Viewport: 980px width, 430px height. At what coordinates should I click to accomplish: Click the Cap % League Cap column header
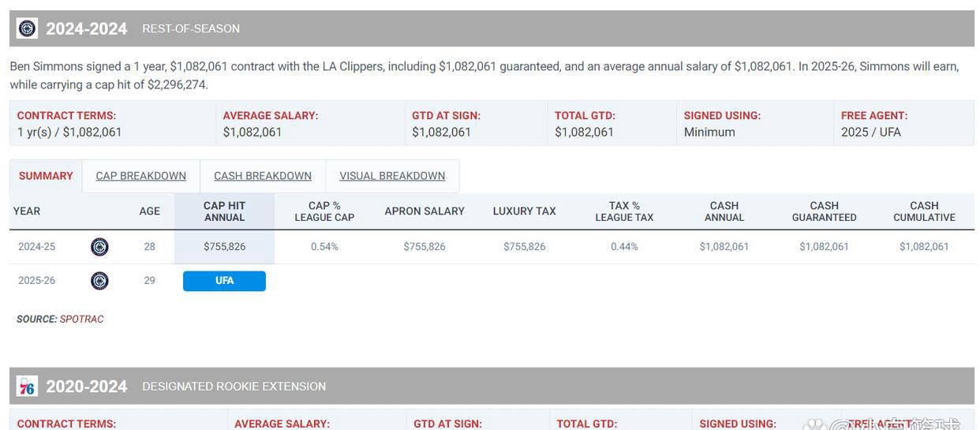pyautogui.click(x=324, y=211)
